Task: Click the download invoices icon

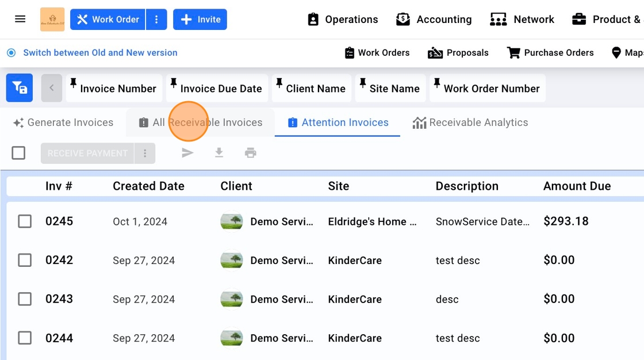Action: 219,153
